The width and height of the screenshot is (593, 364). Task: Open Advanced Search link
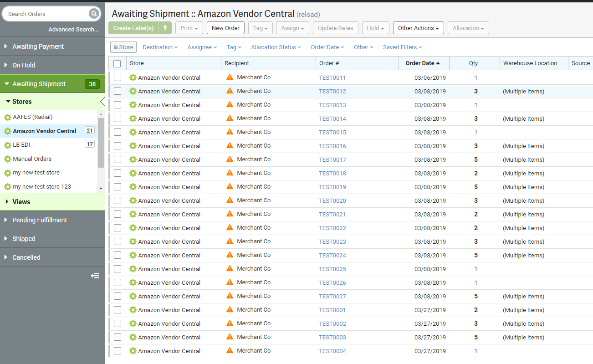point(73,29)
